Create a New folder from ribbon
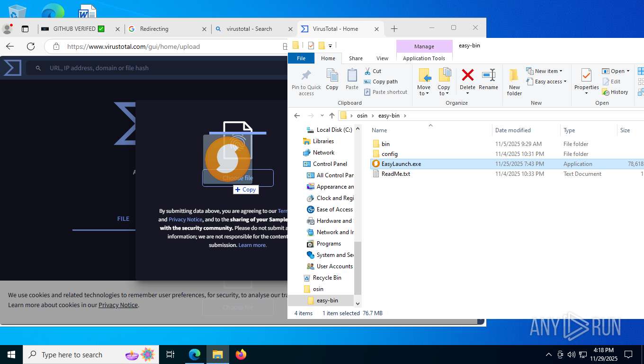Viewport: 644px width, 364px height. coord(514,82)
